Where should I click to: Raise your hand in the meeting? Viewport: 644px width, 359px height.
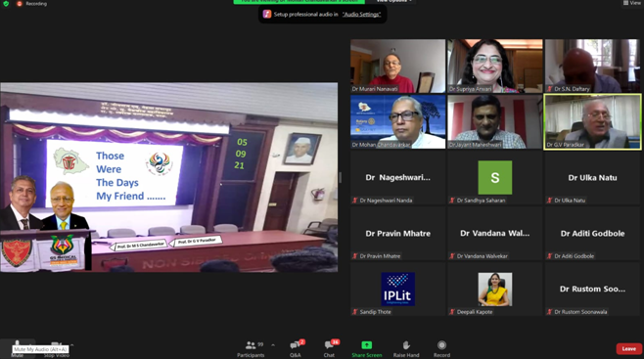point(406,349)
